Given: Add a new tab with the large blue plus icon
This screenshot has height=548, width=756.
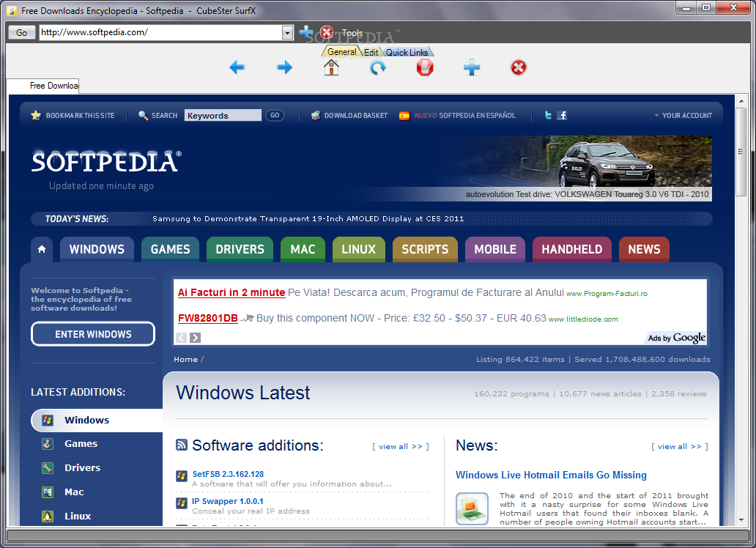Looking at the screenshot, I should [472, 67].
